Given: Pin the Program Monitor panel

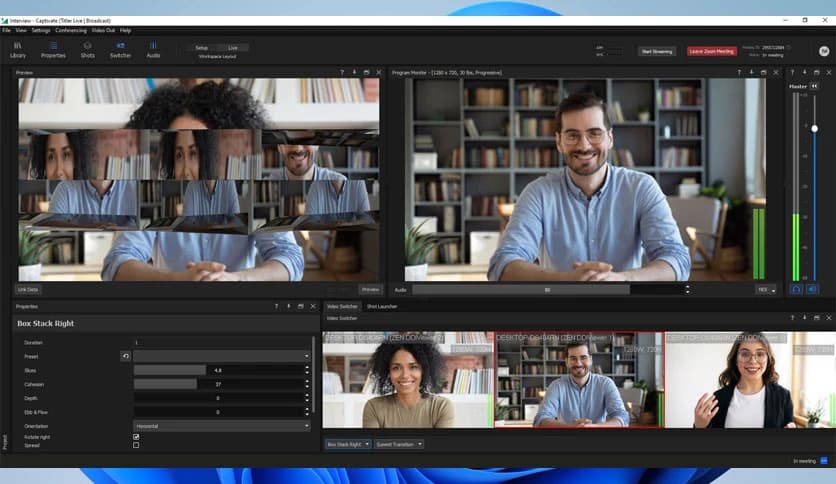Looking at the screenshot, I should (751, 72).
